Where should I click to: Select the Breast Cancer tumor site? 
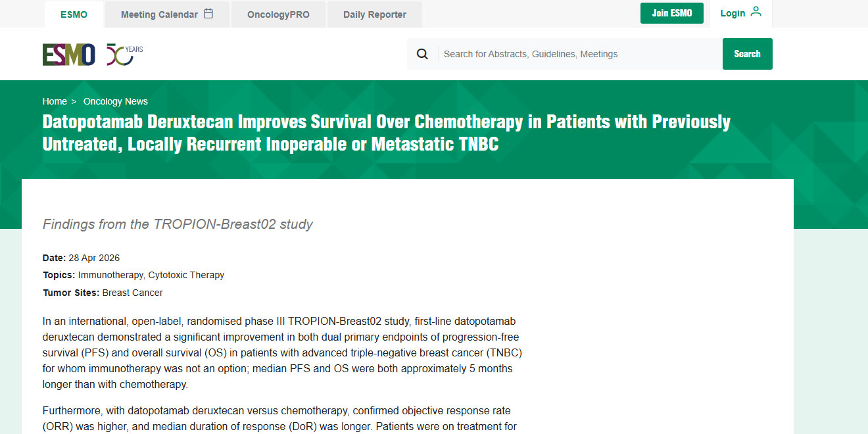click(133, 293)
